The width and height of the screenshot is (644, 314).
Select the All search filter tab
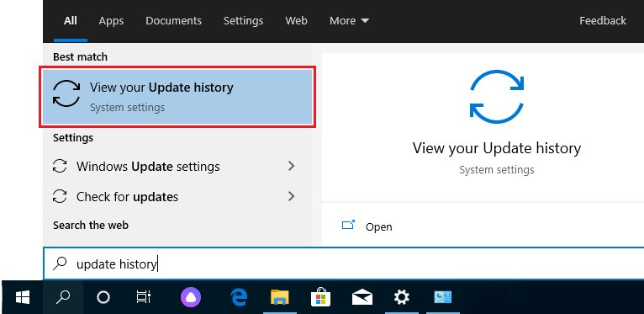[x=71, y=20]
